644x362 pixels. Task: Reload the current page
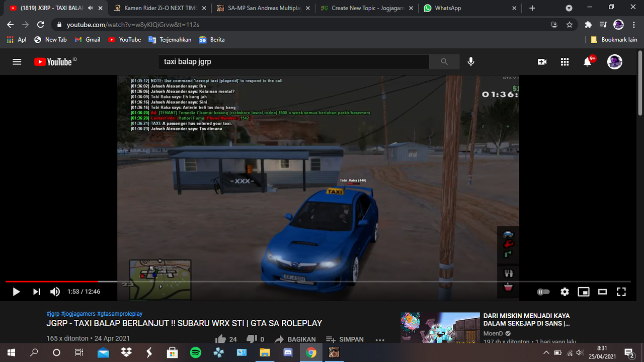tap(41, 25)
